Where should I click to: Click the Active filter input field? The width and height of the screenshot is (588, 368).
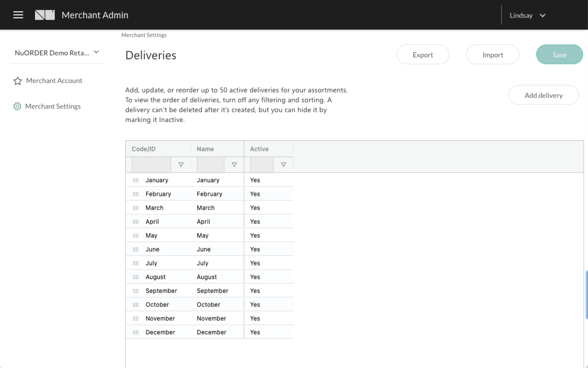(262, 164)
